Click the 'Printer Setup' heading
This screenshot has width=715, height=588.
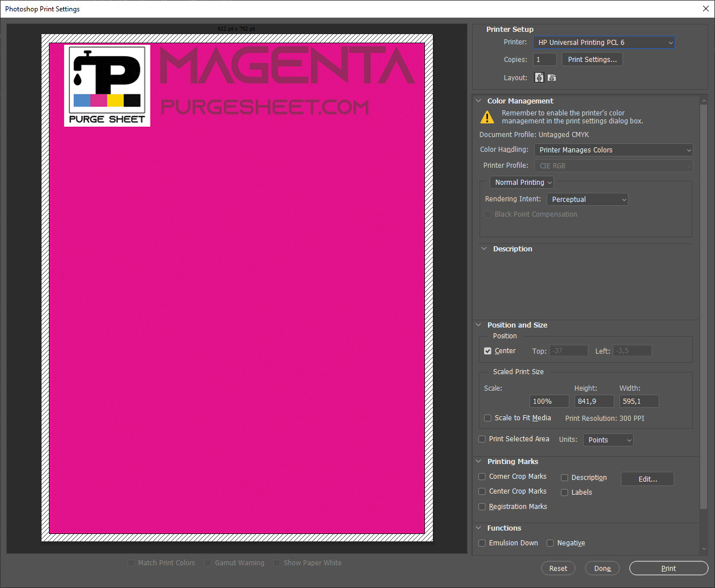point(510,30)
